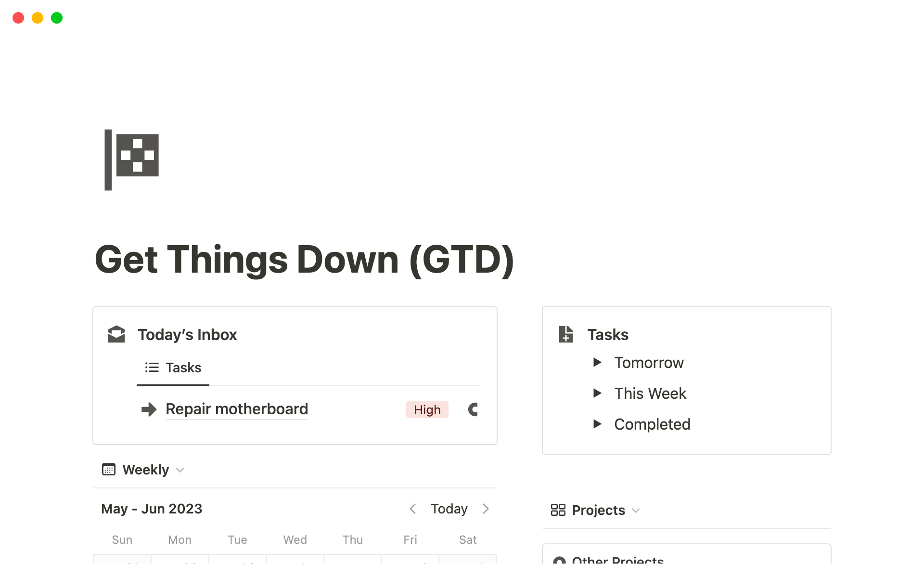Go to previous week in calendar

[x=412, y=509]
